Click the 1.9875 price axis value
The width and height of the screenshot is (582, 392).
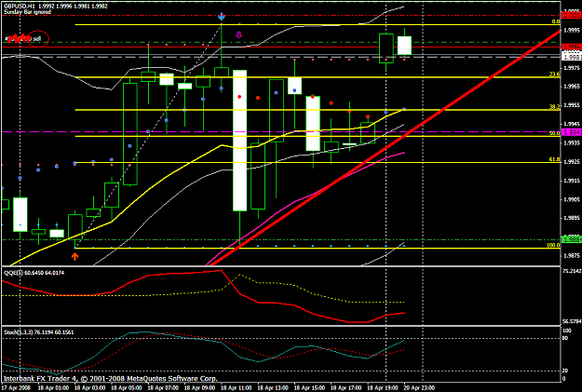pos(572,256)
